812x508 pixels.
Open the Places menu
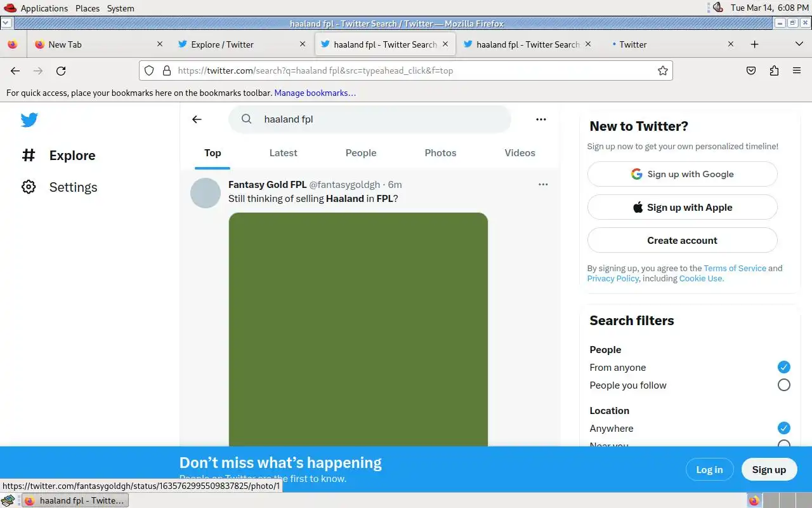pyautogui.click(x=88, y=8)
